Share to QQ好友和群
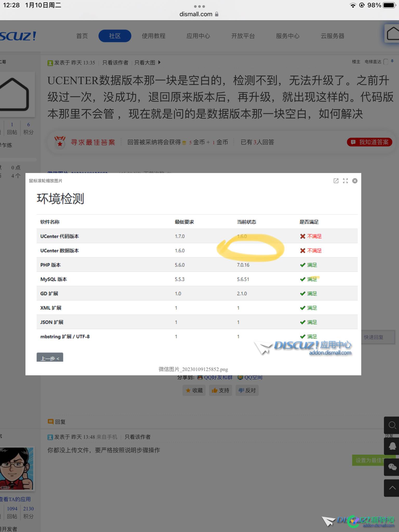Image resolution: width=399 pixels, height=532 pixels. point(215,377)
